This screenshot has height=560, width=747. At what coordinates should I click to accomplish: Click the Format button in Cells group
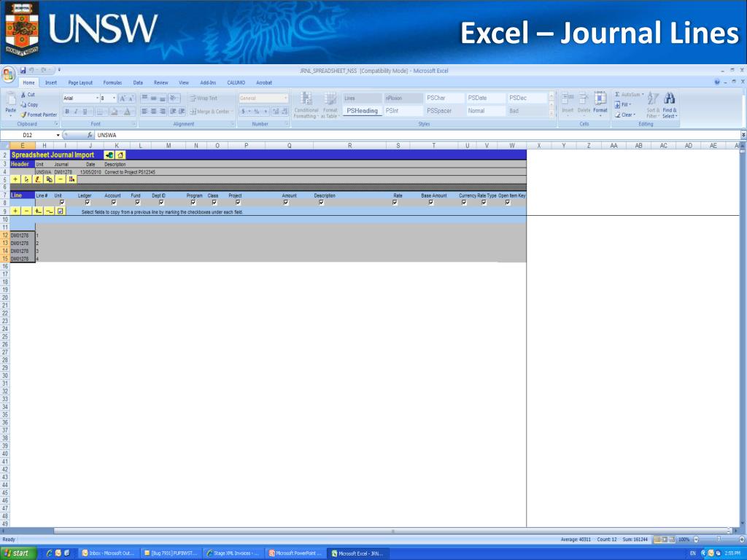tap(600, 105)
